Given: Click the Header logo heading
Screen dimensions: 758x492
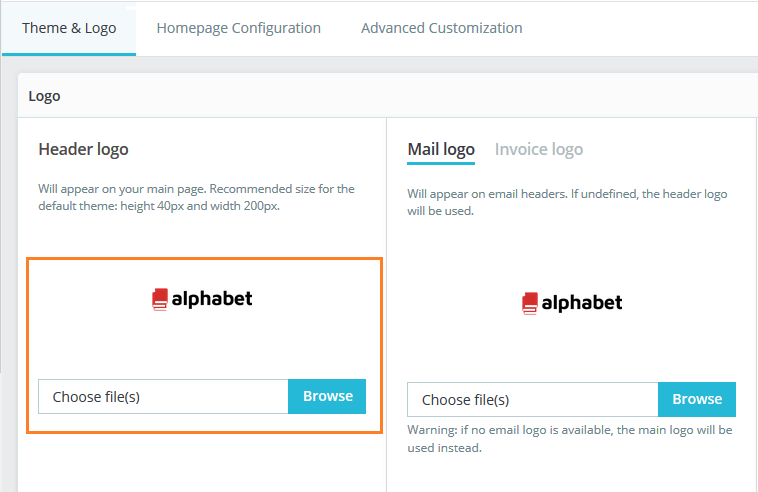Looking at the screenshot, I should [83, 149].
